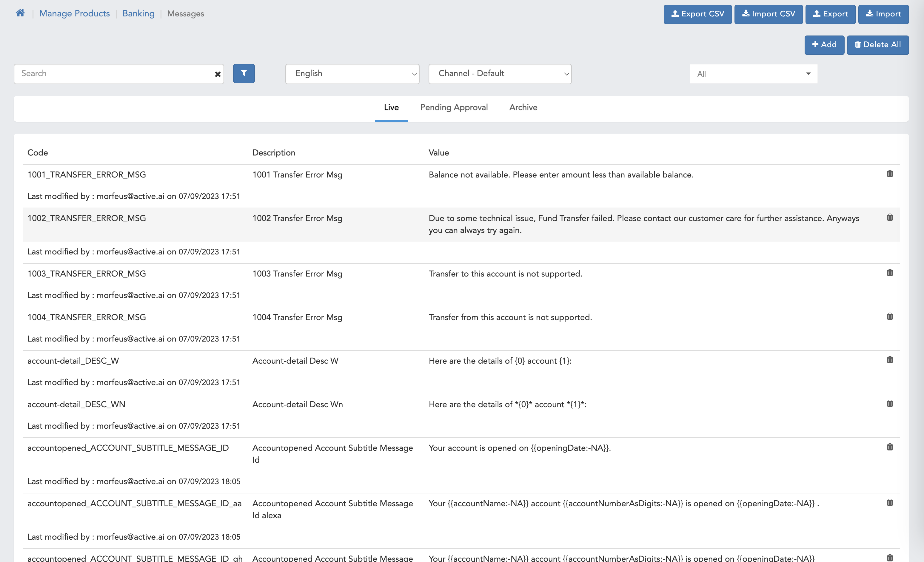924x562 pixels.
Task: Select code 1003_TRANSFER_ERROR_MSG
Action: (87, 274)
